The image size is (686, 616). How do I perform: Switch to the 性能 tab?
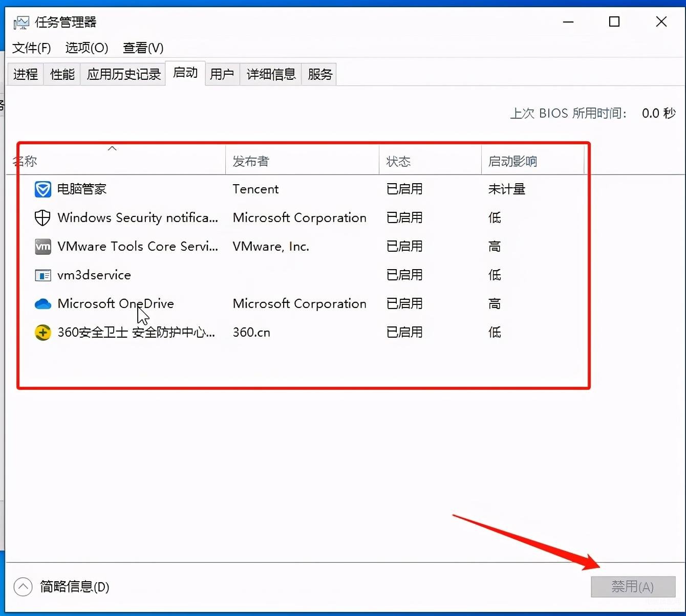[x=62, y=75]
